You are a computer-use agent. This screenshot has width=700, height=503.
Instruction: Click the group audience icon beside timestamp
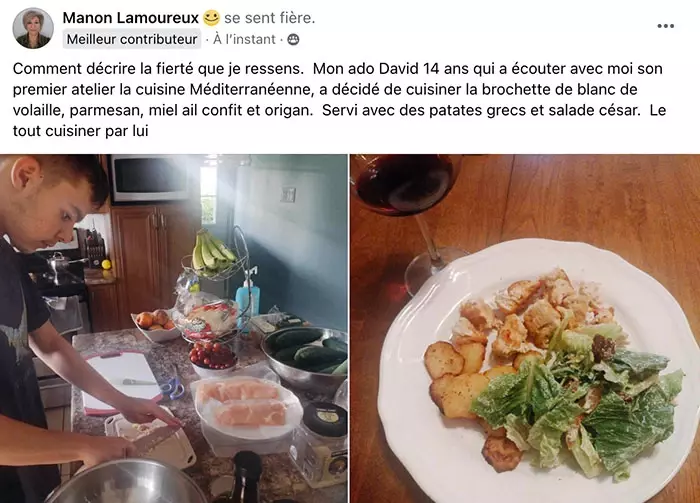pos(293,40)
